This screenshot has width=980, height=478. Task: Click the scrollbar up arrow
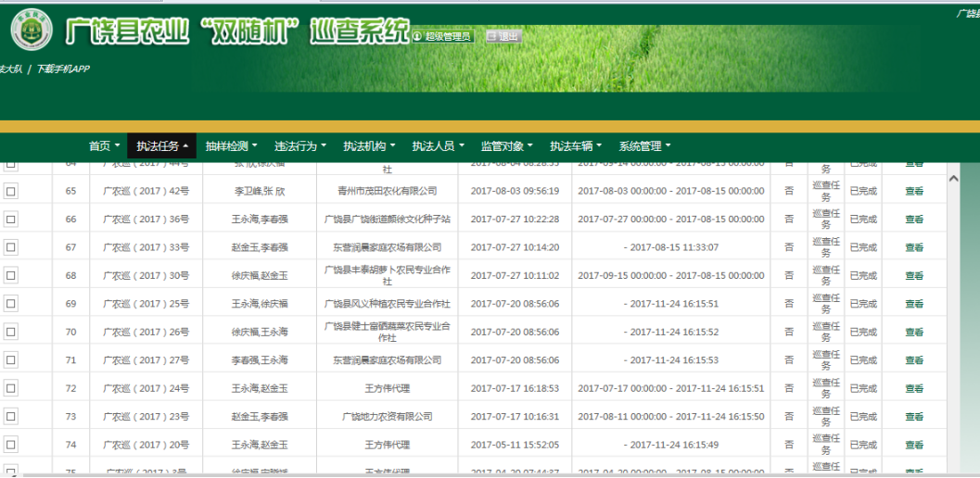click(x=953, y=178)
